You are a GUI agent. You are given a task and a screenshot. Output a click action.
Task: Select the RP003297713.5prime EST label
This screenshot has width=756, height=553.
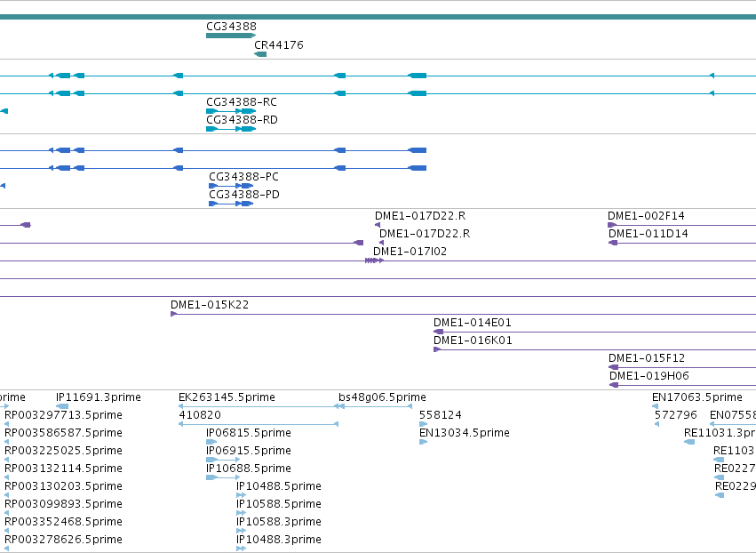click(x=64, y=415)
